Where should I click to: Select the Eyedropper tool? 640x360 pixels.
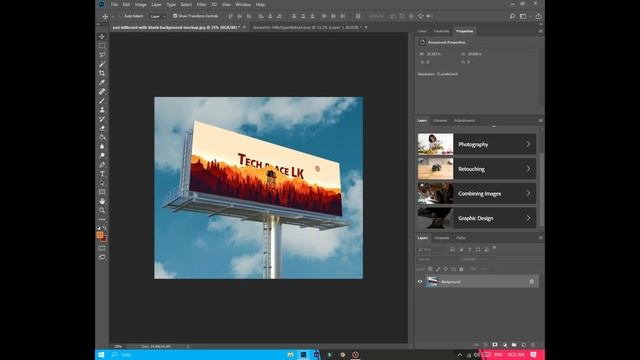coord(102,82)
